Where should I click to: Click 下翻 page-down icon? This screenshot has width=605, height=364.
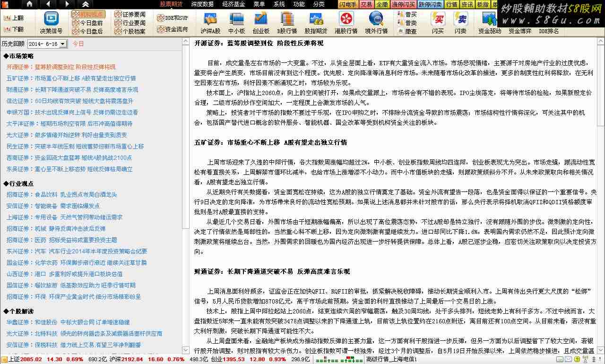click(14, 29)
